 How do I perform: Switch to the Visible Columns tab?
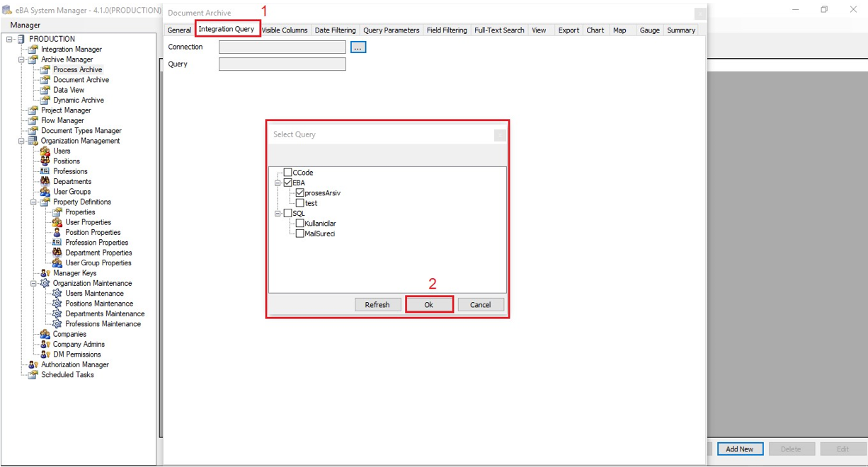coord(285,30)
